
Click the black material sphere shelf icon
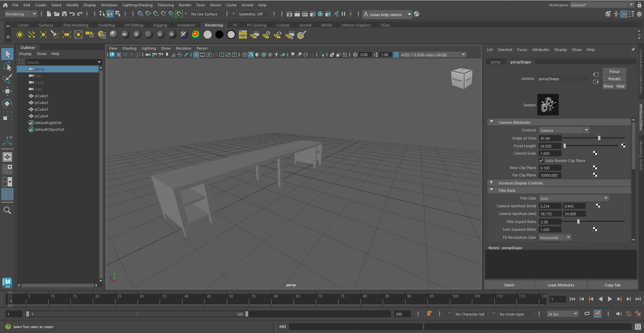[x=219, y=35]
